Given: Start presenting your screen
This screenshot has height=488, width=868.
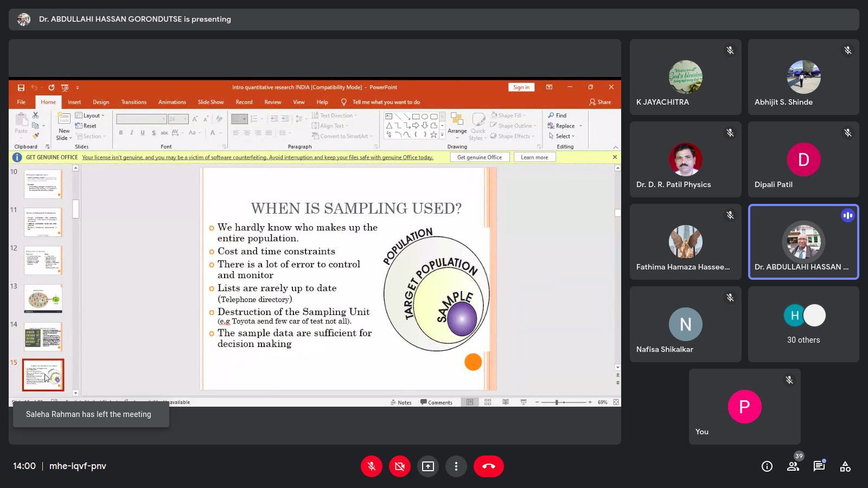Looking at the screenshot, I should [428, 466].
